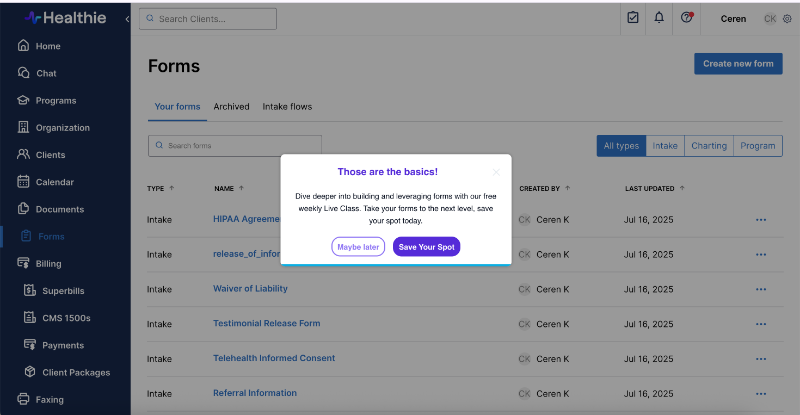Viewport: 800px width, 415px height.
Task: Switch to the Intake flows tab
Action: 287,107
